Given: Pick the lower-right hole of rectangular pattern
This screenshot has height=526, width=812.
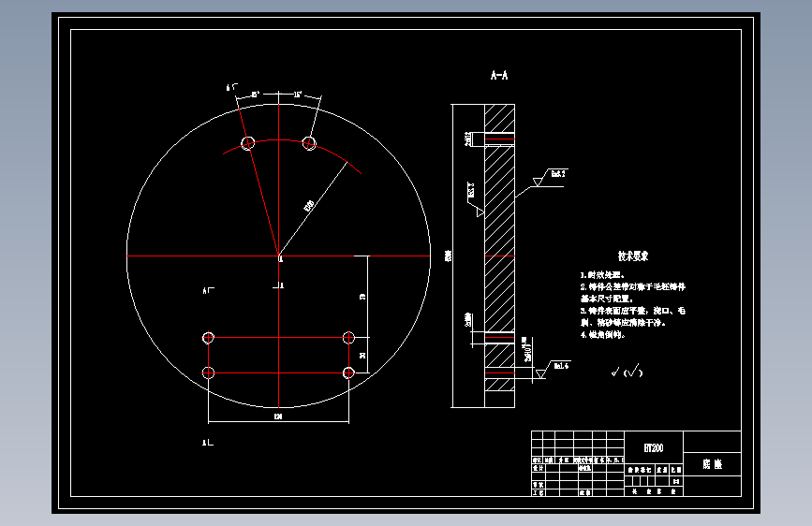Looking at the screenshot, I should pos(348,373).
